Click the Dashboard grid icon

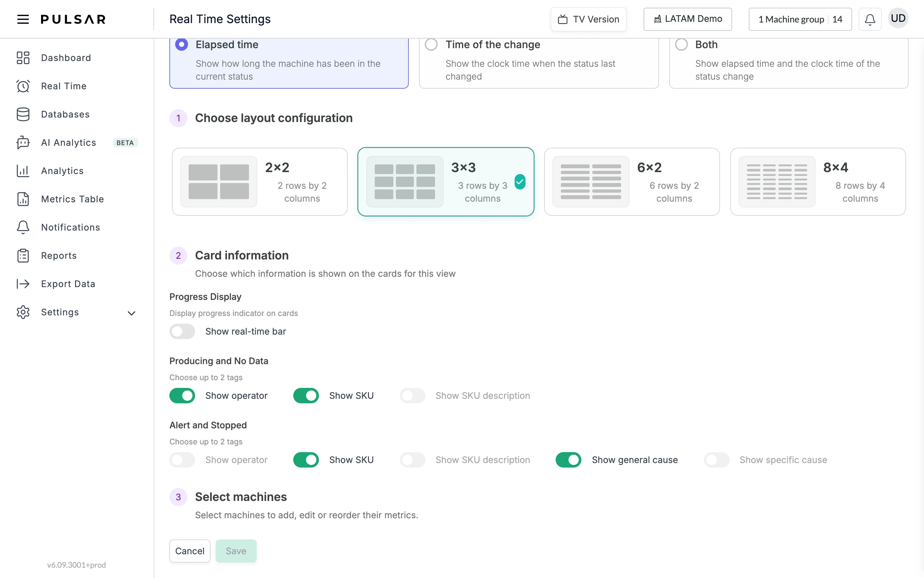pyautogui.click(x=23, y=58)
